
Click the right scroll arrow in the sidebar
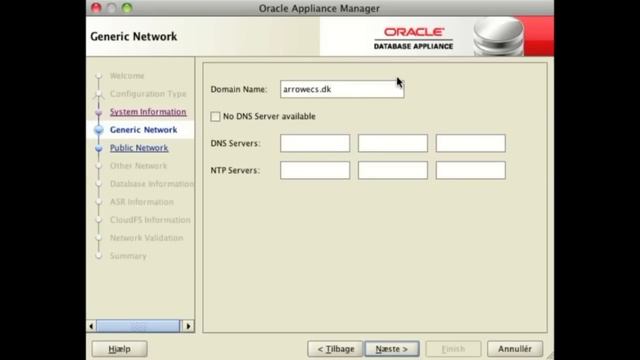click(x=188, y=326)
